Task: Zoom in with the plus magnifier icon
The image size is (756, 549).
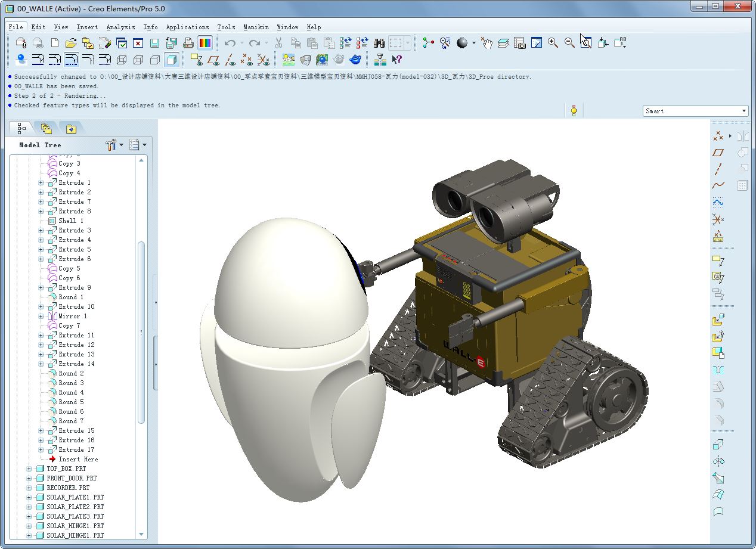Action: click(x=553, y=43)
